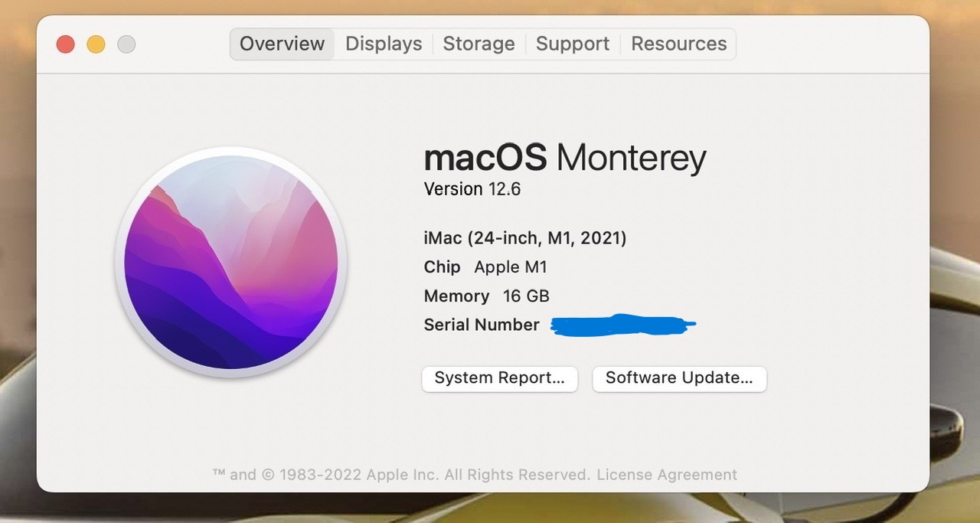Open System Report

499,378
